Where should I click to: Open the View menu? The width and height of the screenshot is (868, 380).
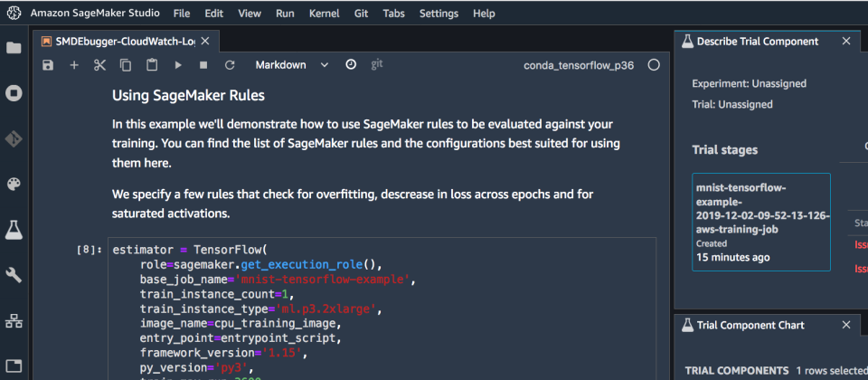(250, 14)
